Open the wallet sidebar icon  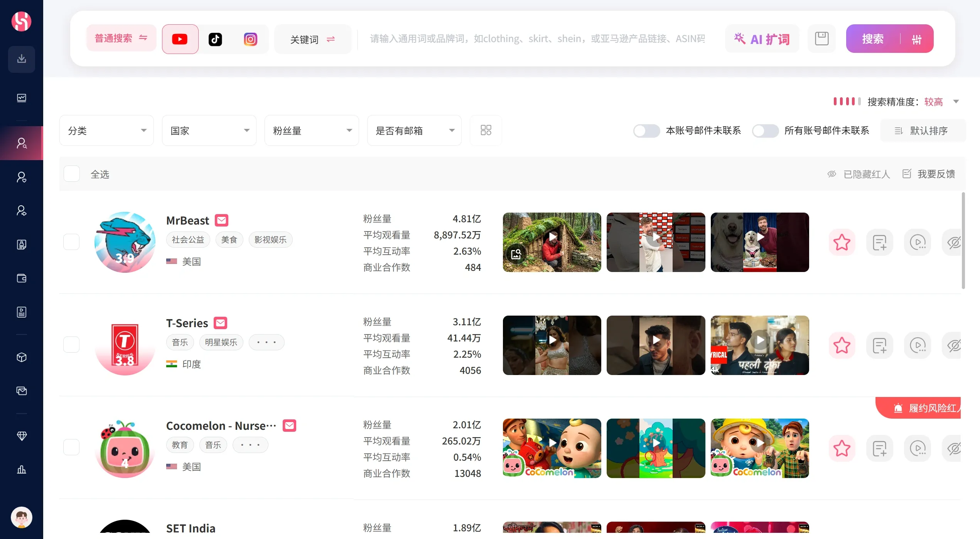click(22, 278)
